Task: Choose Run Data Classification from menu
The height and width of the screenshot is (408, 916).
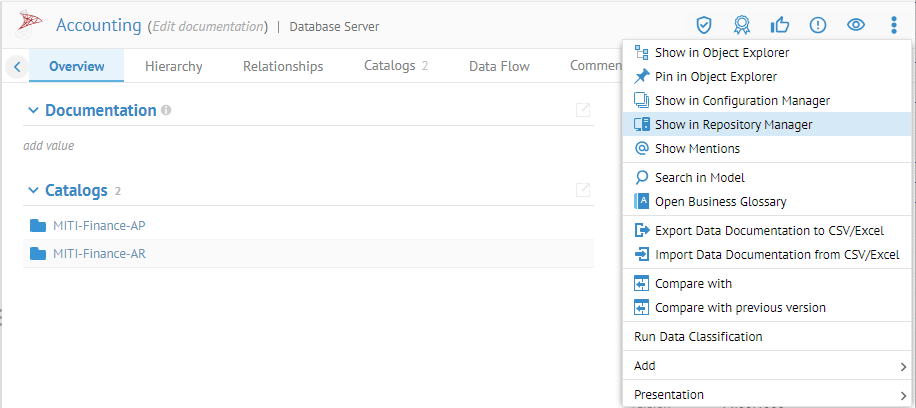Action: click(698, 337)
